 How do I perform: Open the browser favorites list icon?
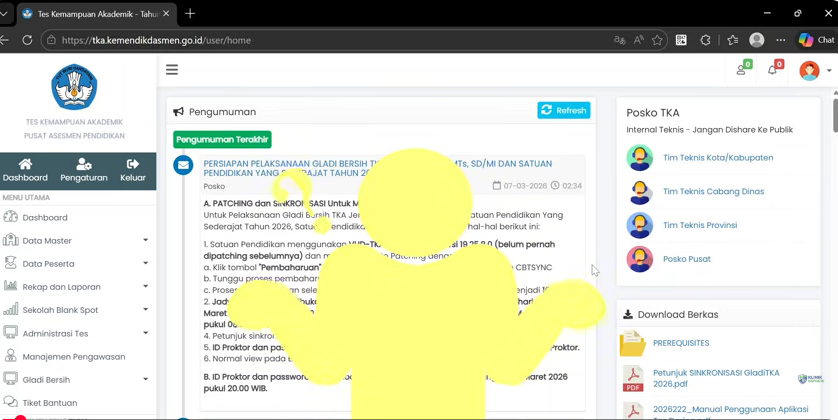[x=733, y=40]
